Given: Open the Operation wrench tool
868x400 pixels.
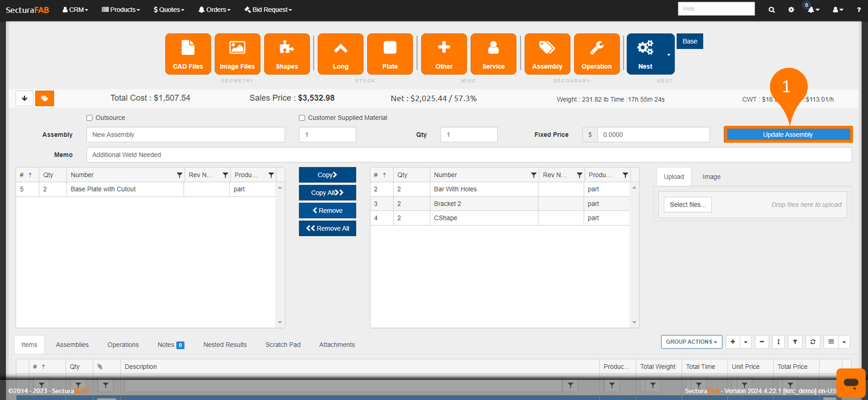Looking at the screenshot, I should point(596,54).
